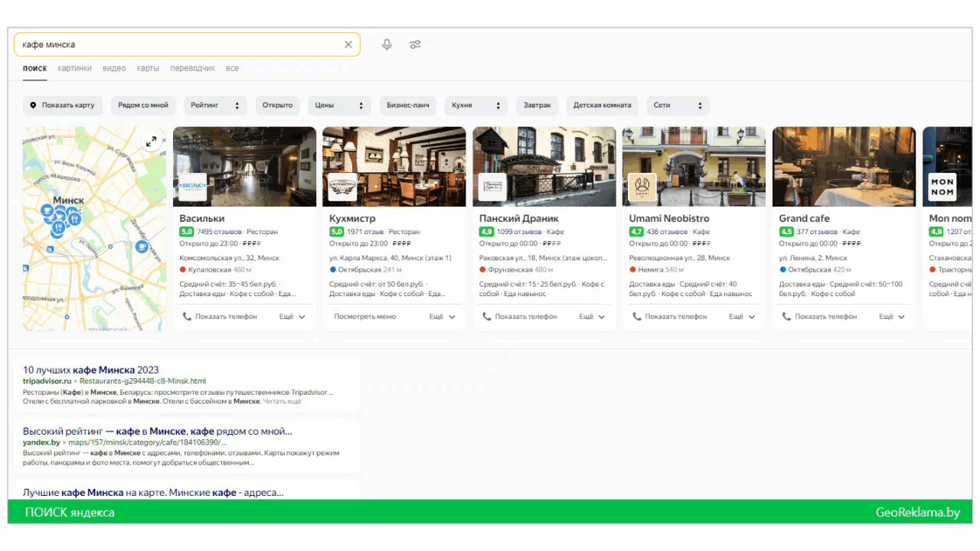Click the Minsk map preview
Viewport: 980px width, 551px height.
point(94,229)
